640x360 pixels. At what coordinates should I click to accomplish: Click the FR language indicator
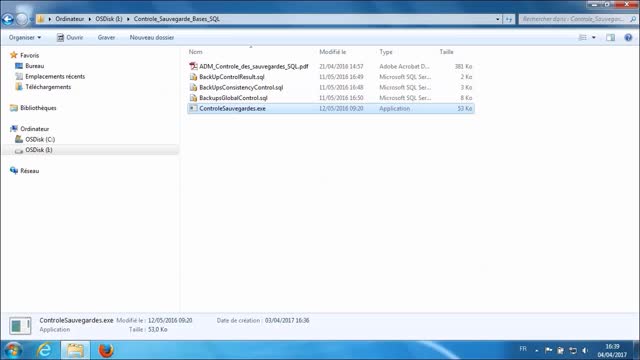[x=523, y=349]
